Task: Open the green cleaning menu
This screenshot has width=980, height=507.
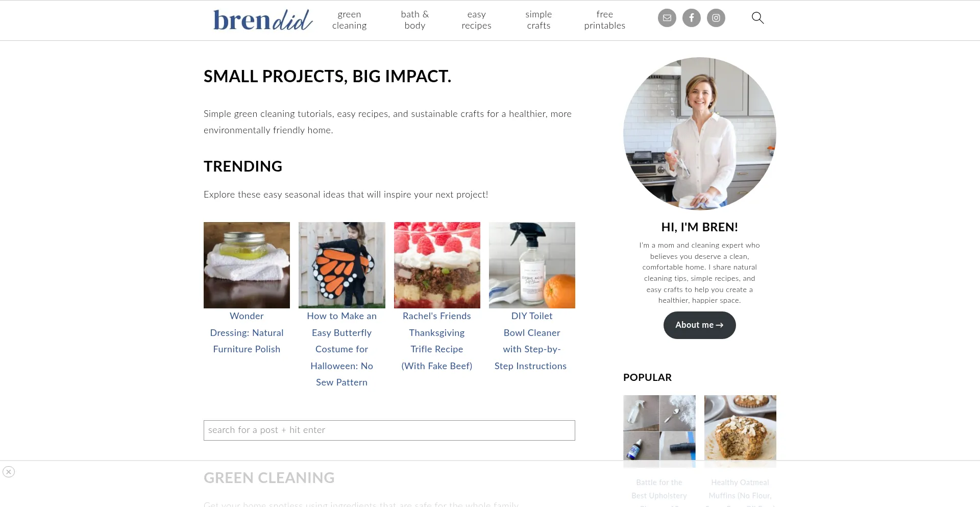Action: 349,20
